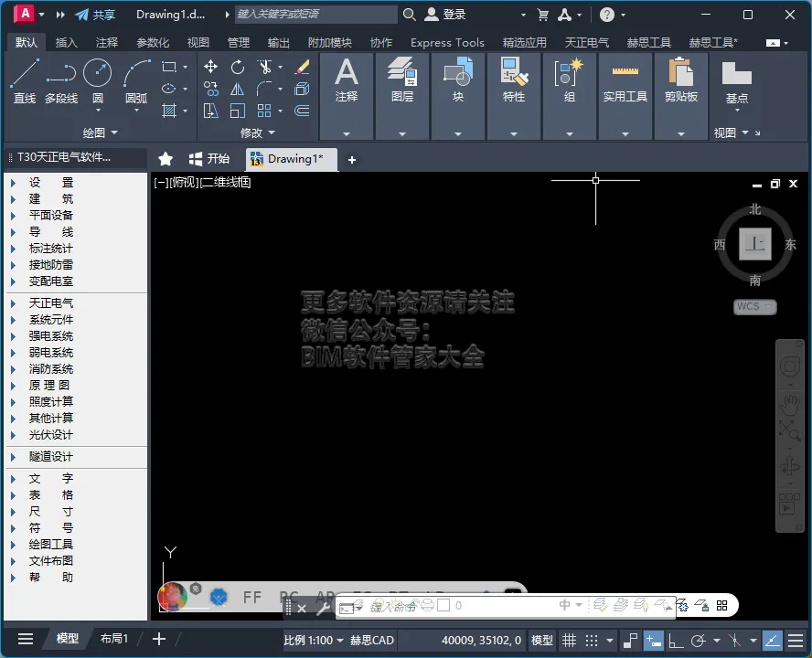Screen dimensions: 812x658
Task: Expand the 强电系统 tree item
Action: [51, 336]
